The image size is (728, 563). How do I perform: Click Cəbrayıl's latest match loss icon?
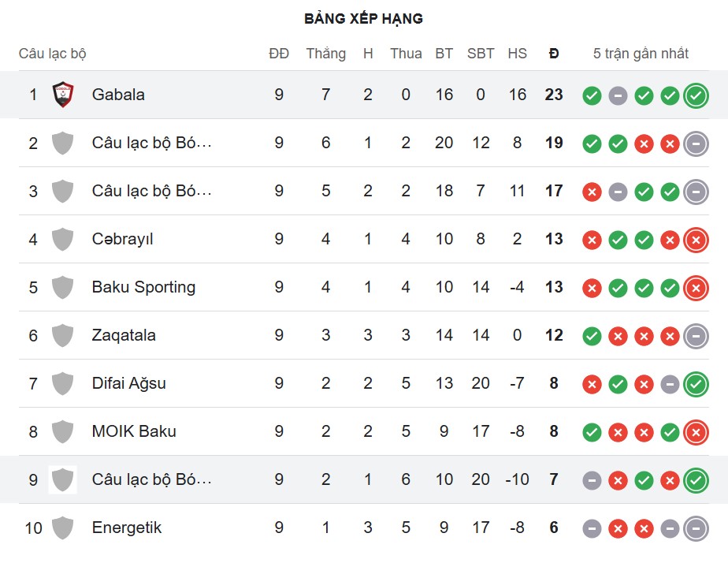tap(695, 240)
